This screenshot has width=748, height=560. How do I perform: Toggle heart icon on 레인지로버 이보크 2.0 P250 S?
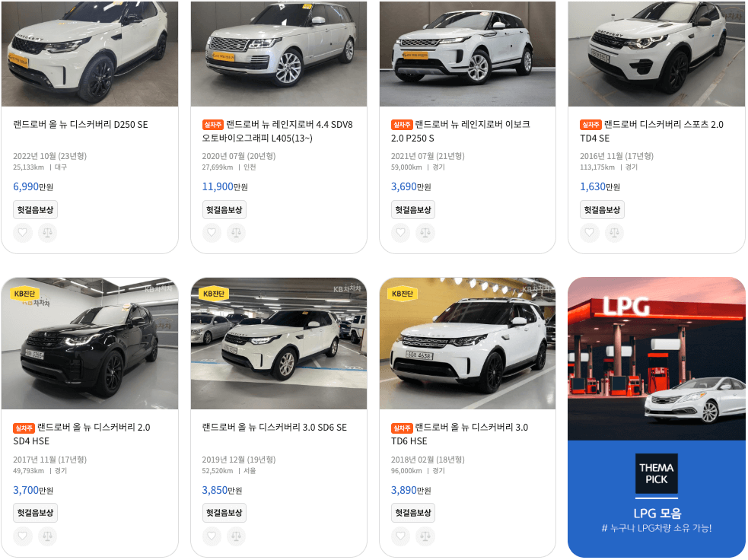click(x=400, y=233)
